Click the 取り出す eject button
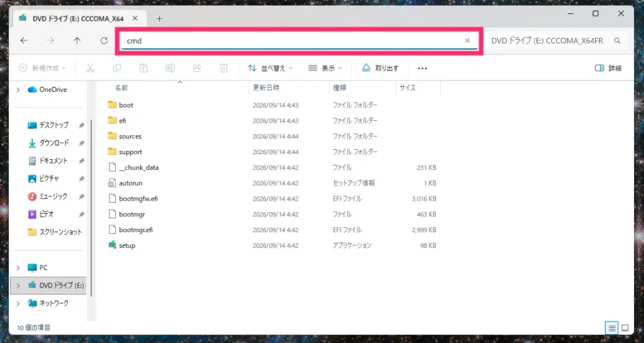This screenshot has width=644, height=343. [x=380, y=68]
